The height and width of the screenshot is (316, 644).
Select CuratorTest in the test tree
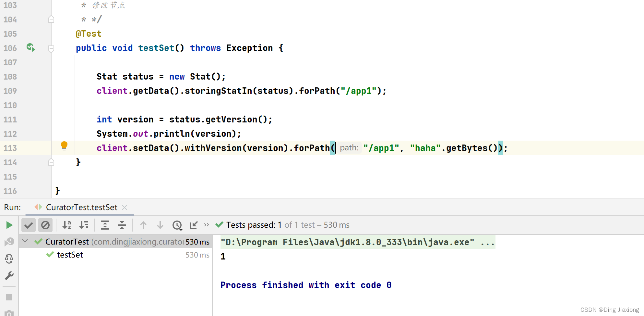(x=115, y=242)
